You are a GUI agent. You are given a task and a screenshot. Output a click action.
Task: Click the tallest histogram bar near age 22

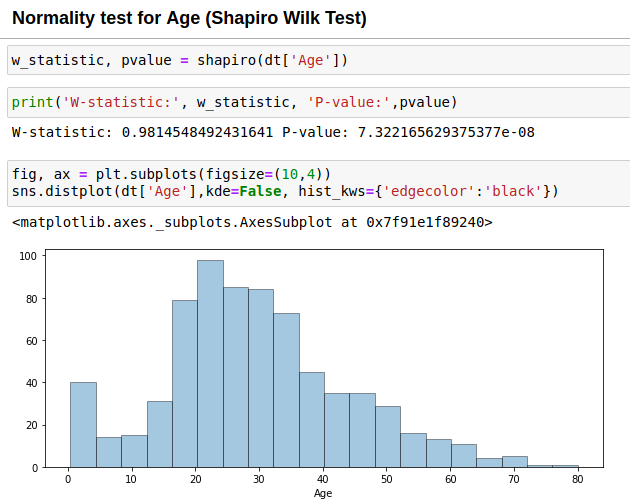coord(211,364)
